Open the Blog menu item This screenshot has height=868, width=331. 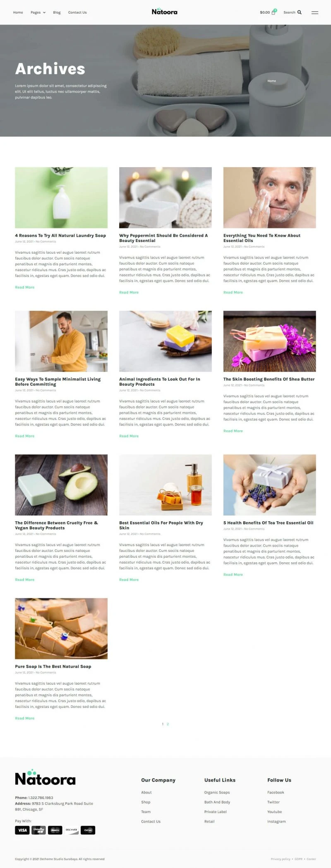point(57,12)
